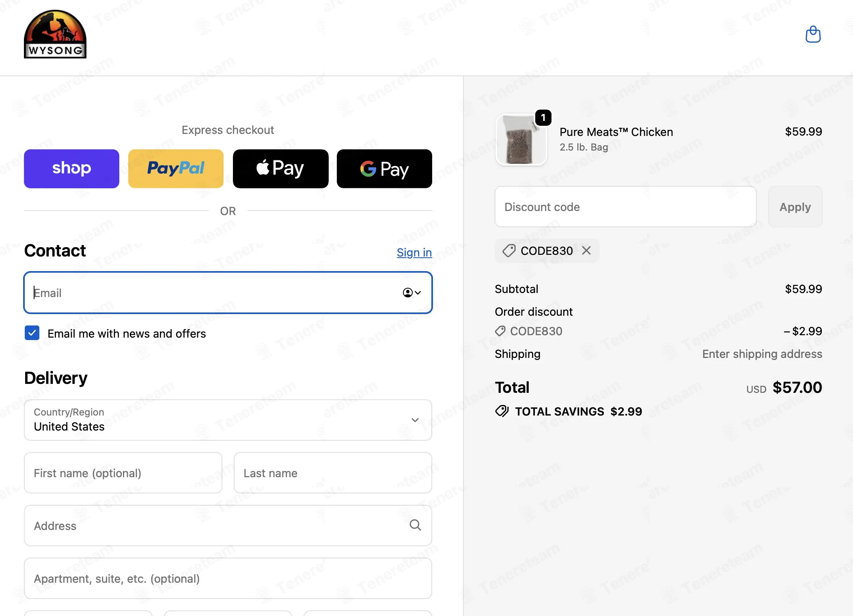Click the Delivery section heading
Image resolution: width=853 pixels, height=616 pixels.
[x=56, y=378]
